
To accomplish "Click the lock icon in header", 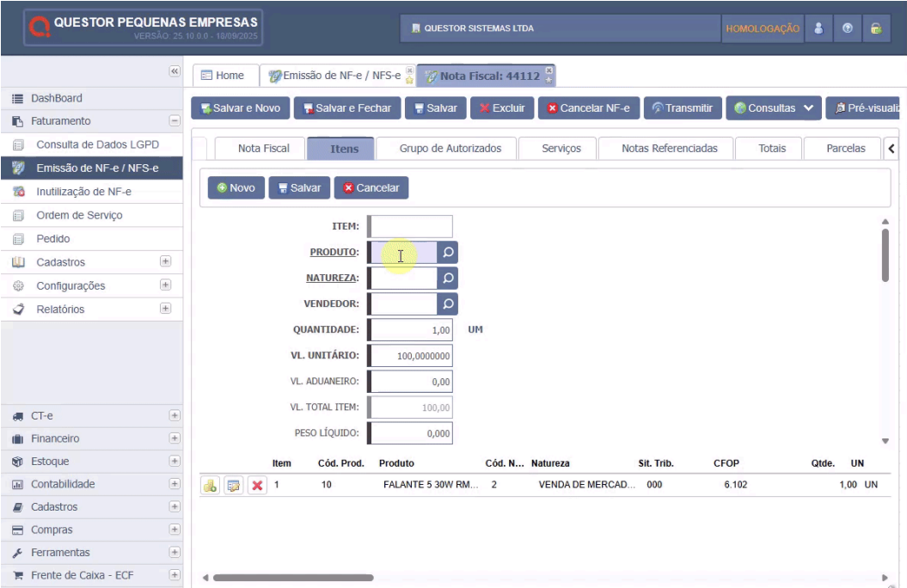I will click(x=875, y=28).
